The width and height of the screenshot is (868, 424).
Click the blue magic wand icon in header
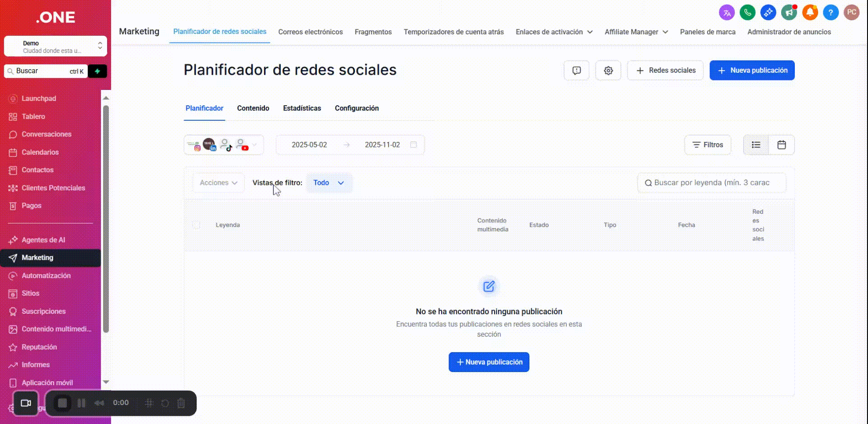coord(769,13)
